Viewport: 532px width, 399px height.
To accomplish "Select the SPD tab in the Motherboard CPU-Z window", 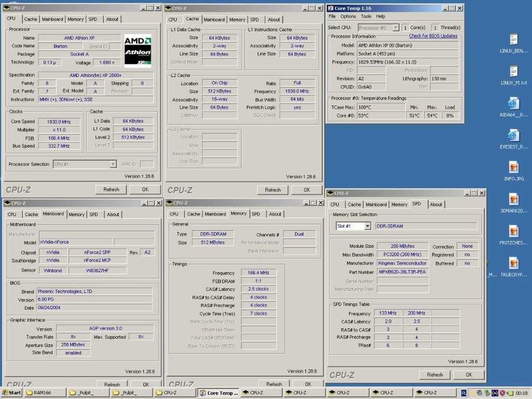I will (94, 214).
